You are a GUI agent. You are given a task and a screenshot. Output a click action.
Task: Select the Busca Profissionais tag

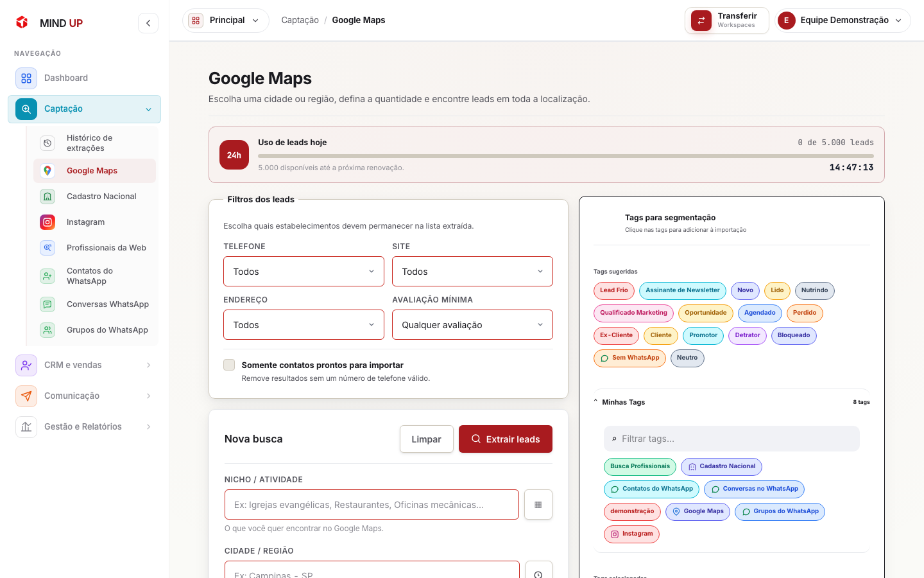[x=640, y=467]
